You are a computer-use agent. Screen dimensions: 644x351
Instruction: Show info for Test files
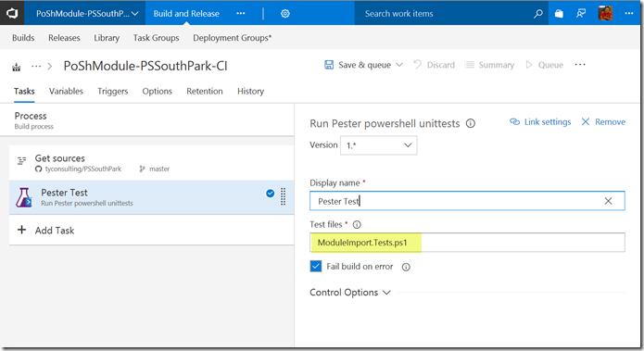pos(357,224)
